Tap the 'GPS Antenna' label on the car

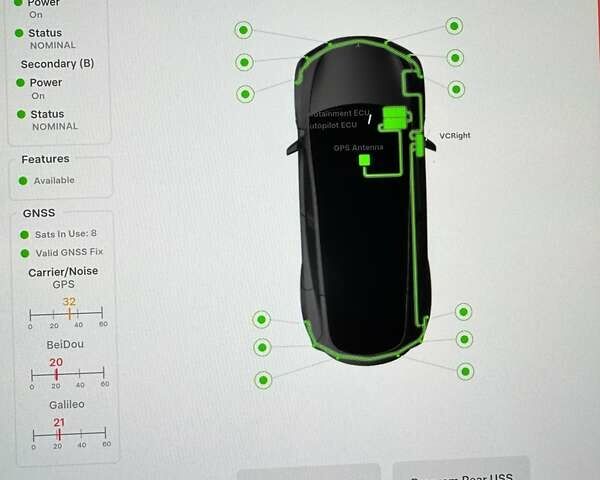358,148
